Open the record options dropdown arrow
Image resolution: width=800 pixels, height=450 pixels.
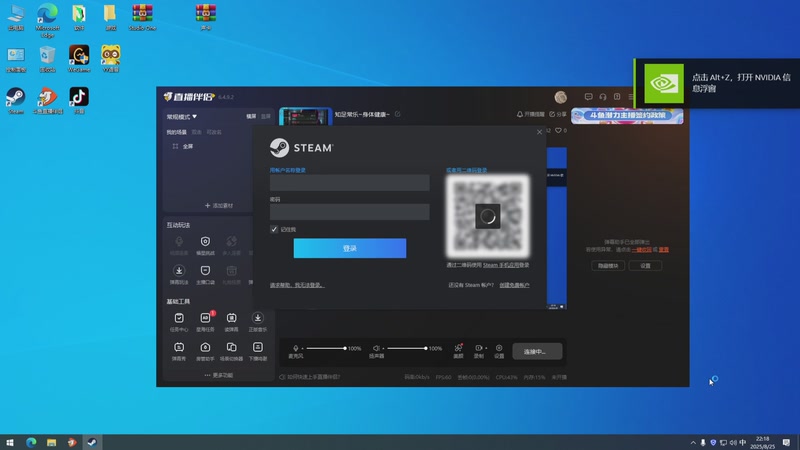pos(486,348)
